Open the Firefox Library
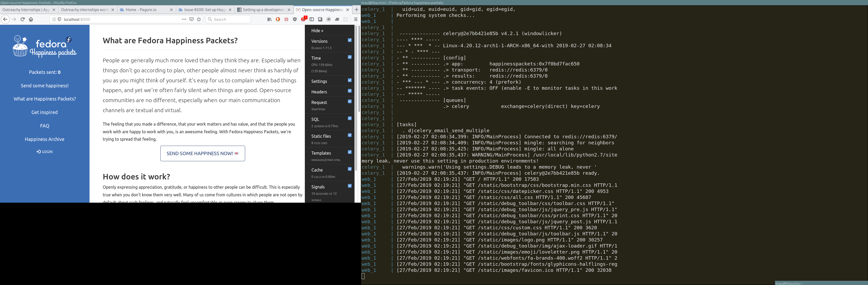The image size is (868, 285). (x=269, y=20)
